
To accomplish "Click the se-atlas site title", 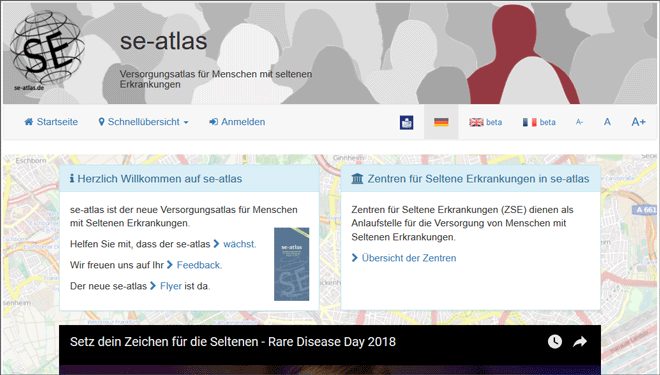I will click(x=163, y=41).
